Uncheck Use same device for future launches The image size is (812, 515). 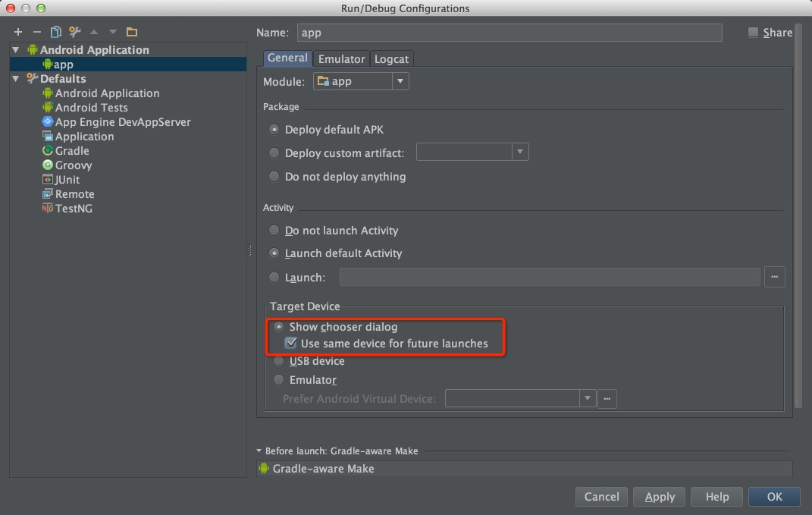coord(290,344)
